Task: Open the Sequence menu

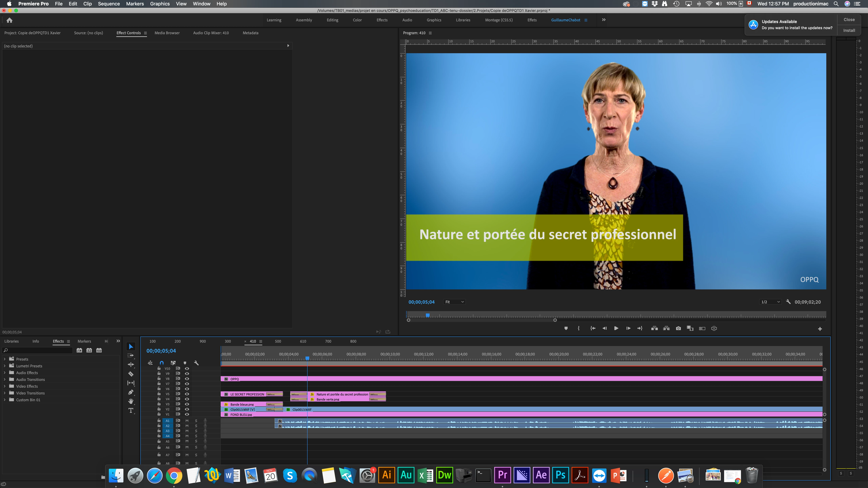Action: pyautogui.click(x=108, y=4)
